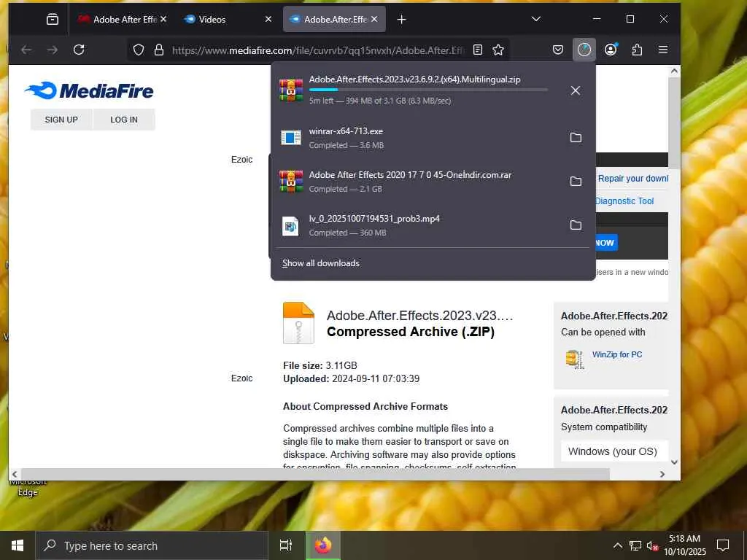Expand the list all tabs dropdown

point(536,19)
